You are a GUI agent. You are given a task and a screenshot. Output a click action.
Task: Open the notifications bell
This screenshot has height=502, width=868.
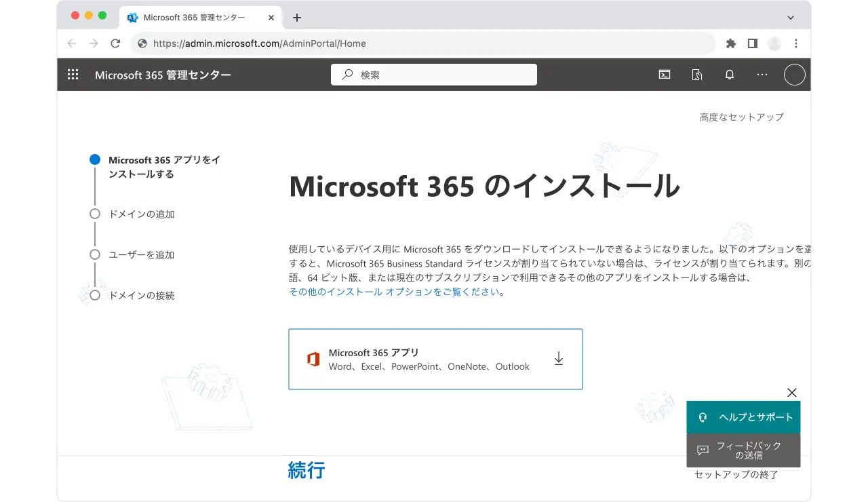[x=730, y=75]
